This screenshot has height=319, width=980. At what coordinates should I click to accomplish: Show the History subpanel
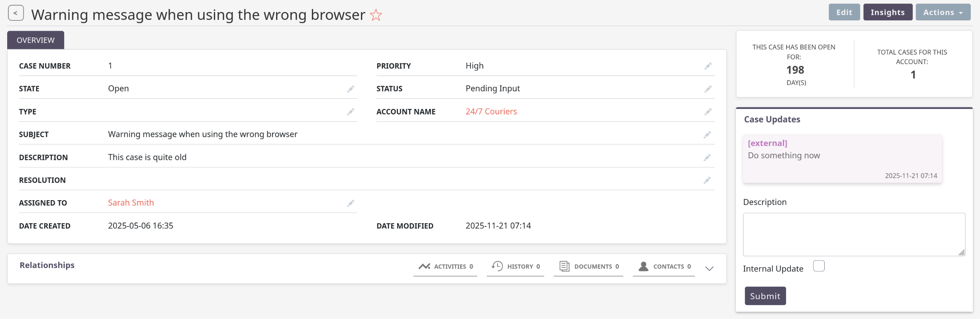(x=515, y=266)
